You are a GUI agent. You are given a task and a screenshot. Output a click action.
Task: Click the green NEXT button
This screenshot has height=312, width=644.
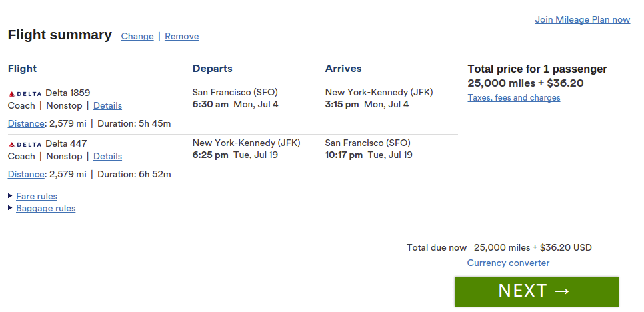click(x=537, y=291)
